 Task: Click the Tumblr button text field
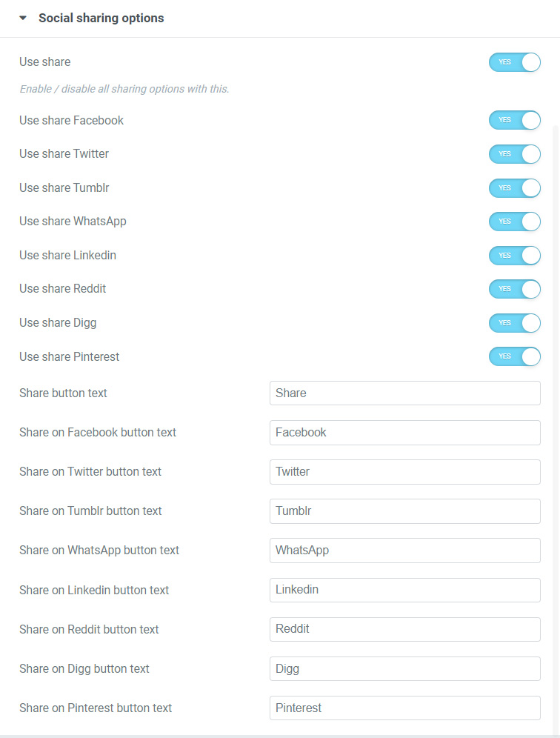[404, 511]
